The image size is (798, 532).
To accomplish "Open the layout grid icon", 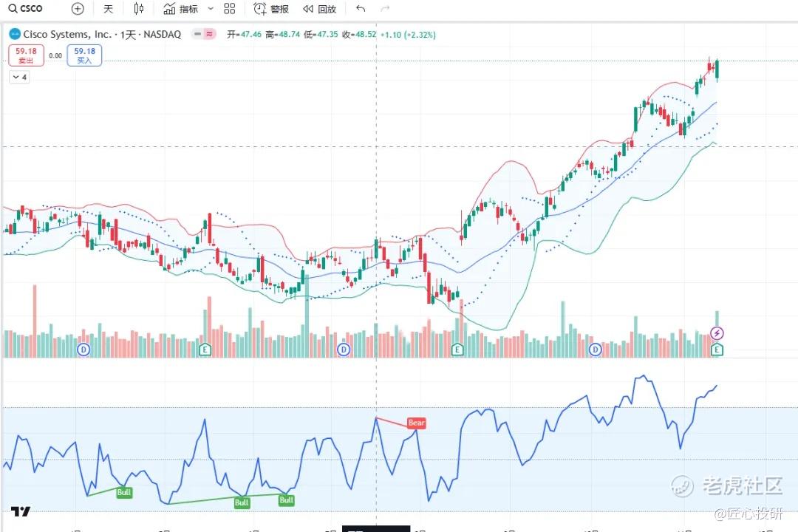I will pyautogui.click(x=229, y=9).
